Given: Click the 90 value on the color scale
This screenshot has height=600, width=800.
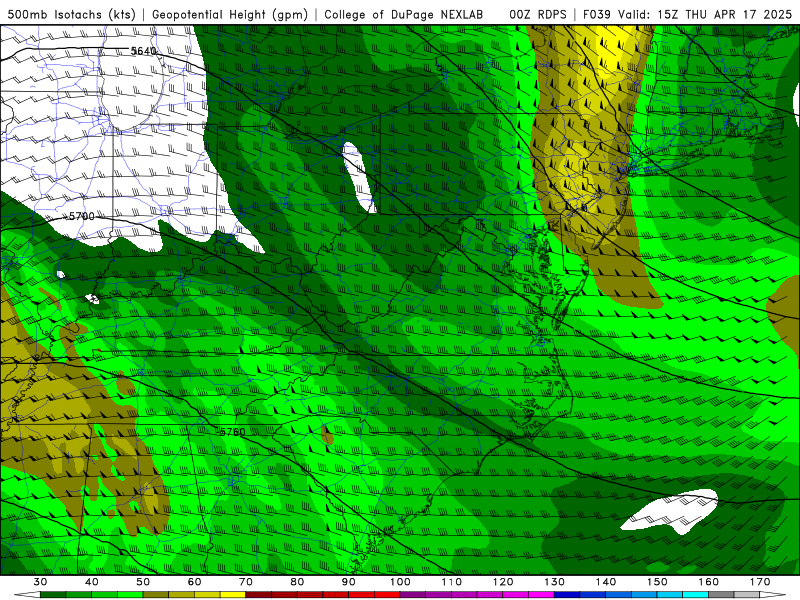Looking at the screenshot, I should click(348, 582).
